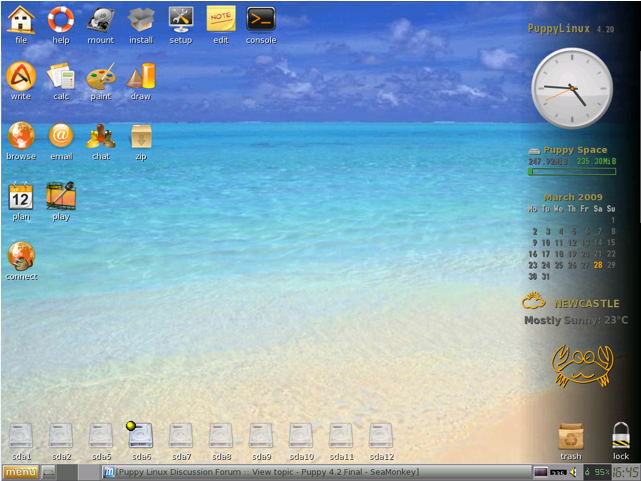Open the zip archiver icon
Image resolution: width=641 pixels, height=481 pixels.
[141, 135]
